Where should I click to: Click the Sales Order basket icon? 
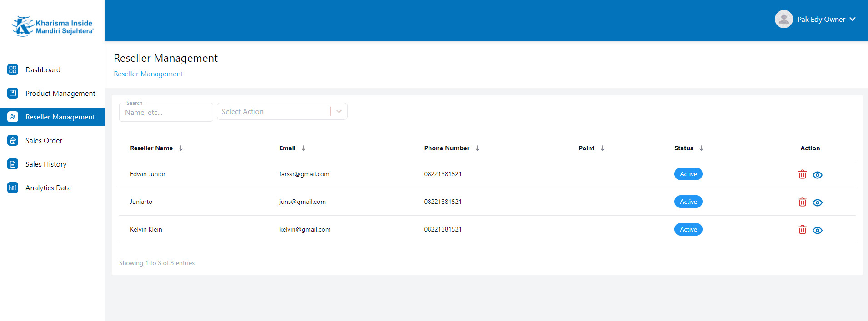pyautogui.click(x=13, y=140)
